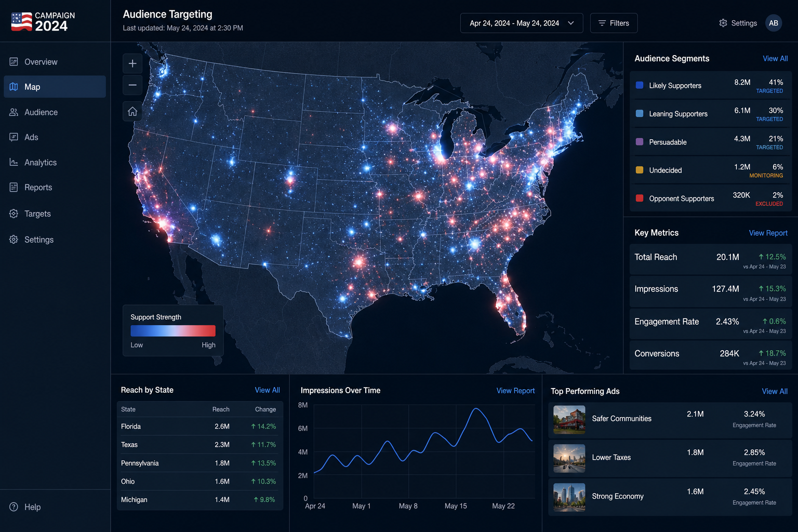Click the Support Strength gradient bar

pyautogui.click(x=173, y=331)
